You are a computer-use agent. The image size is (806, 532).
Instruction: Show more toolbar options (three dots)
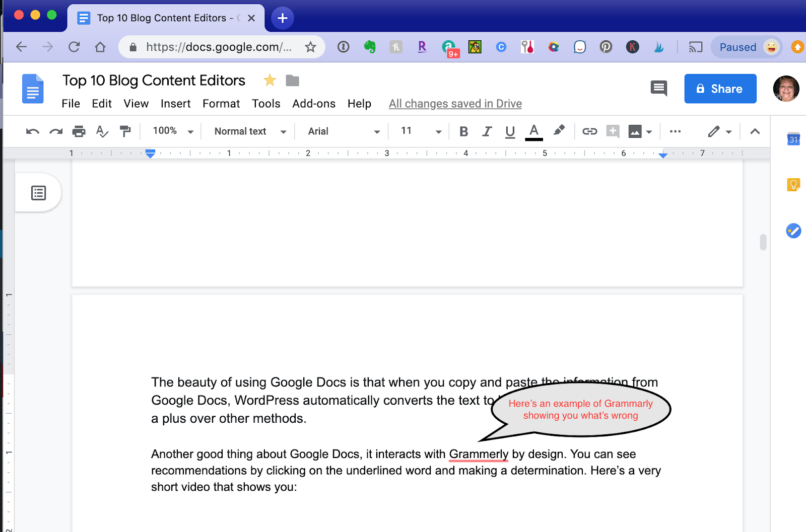click(675, 131)
